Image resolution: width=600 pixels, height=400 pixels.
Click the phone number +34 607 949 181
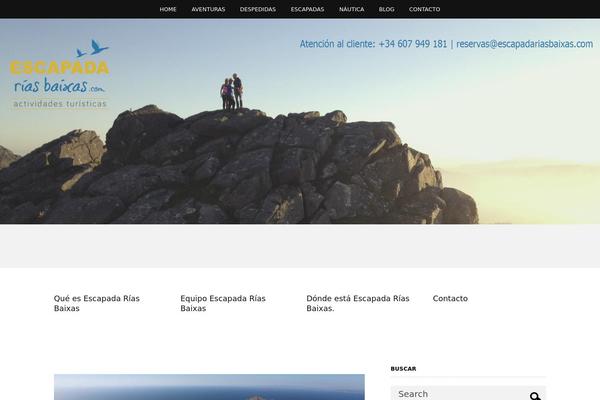(412, 44)
